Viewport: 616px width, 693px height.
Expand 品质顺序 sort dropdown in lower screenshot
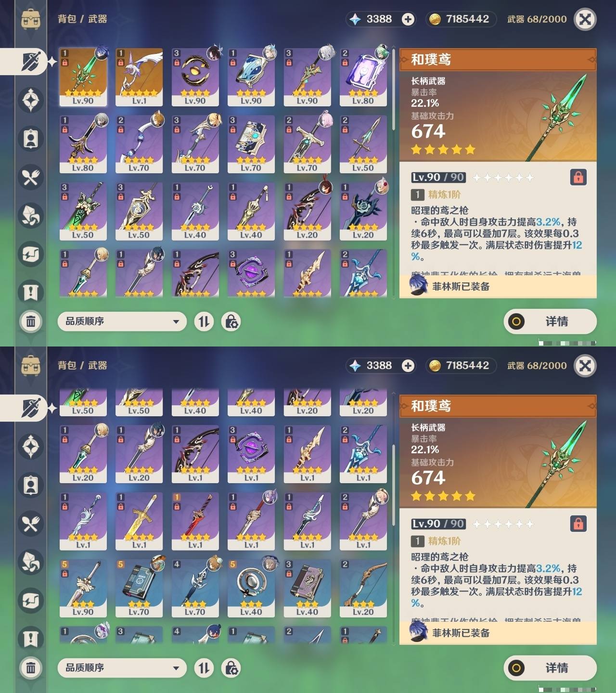point(122,668)
